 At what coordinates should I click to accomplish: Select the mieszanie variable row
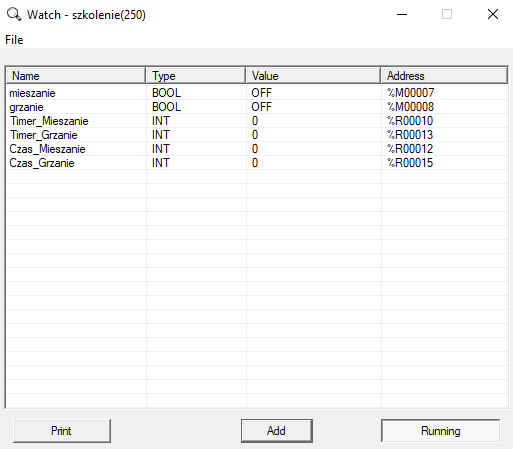point(257,93)
